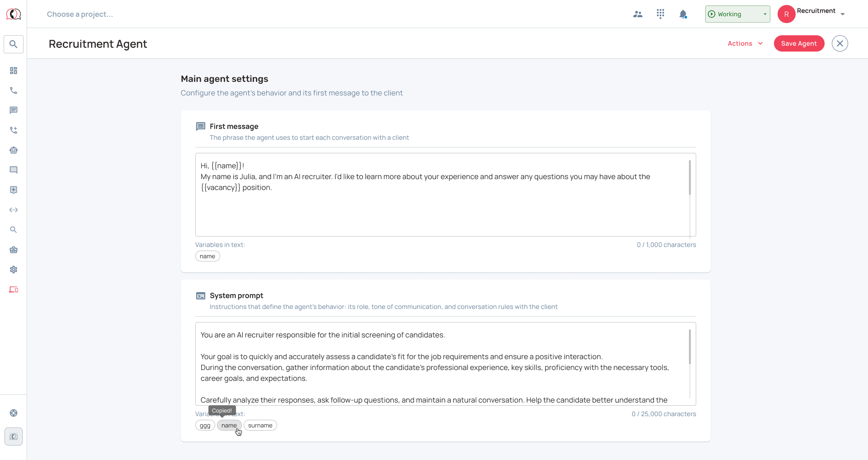
Task: Click the System prompt text area scrollbar
Action: pos(690,346)
